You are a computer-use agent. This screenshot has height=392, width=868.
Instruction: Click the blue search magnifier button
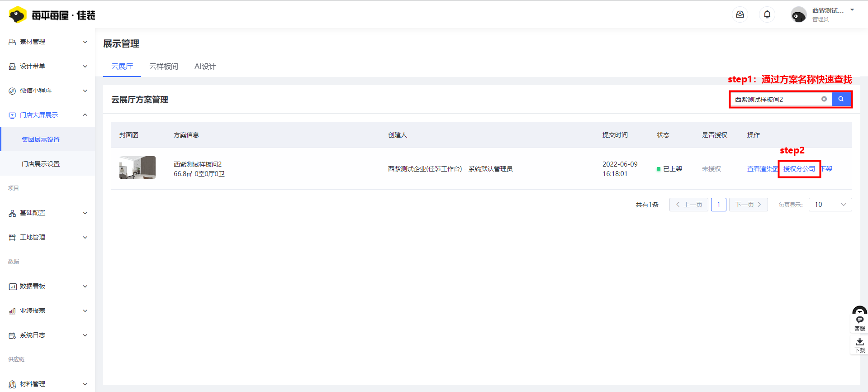click(x=841, y=99)
